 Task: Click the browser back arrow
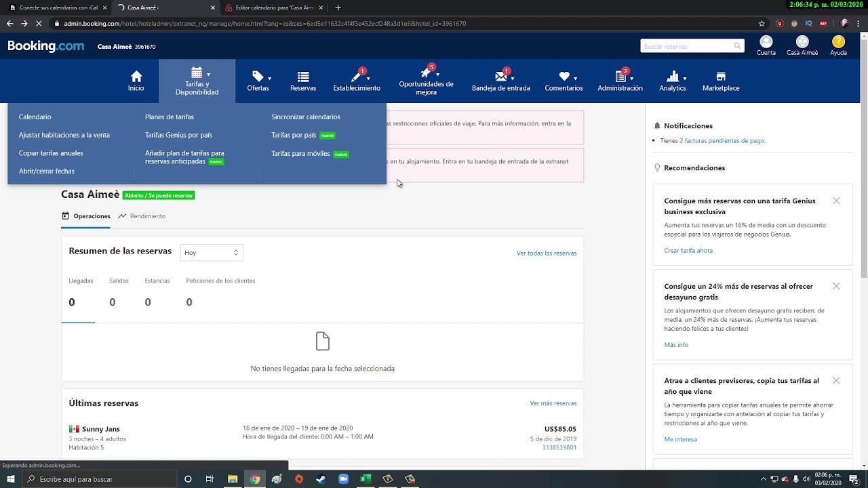point(9,23)
